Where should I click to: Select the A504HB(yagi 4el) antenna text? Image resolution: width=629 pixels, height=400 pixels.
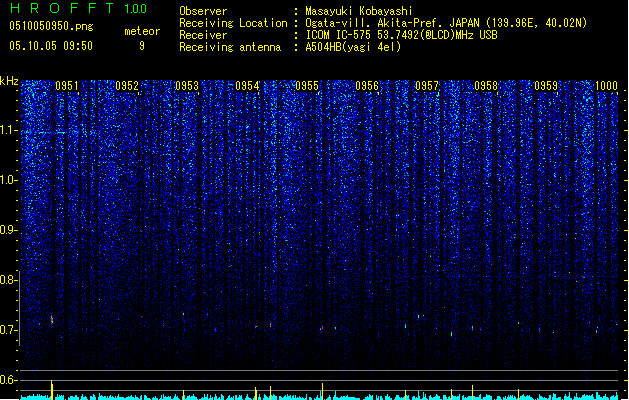[353, 47]
